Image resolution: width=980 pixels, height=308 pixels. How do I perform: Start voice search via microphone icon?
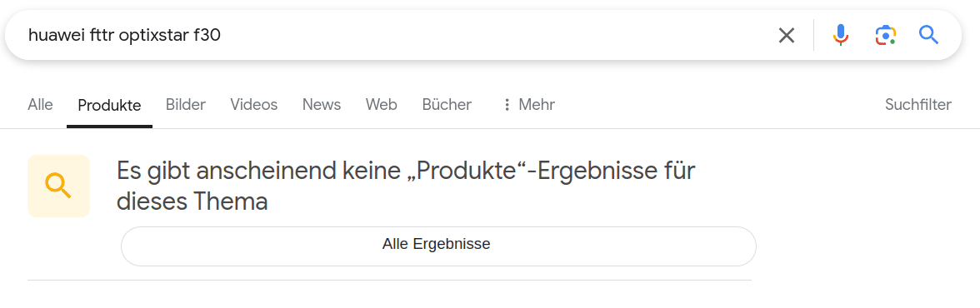coord(842,35)
